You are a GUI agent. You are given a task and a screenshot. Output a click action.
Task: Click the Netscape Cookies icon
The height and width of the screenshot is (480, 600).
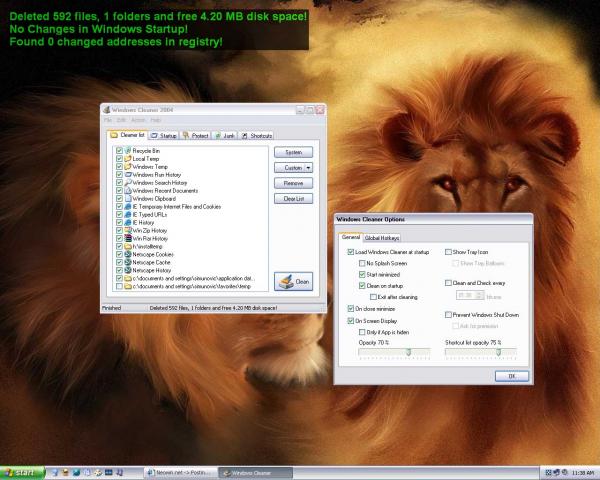128,254
